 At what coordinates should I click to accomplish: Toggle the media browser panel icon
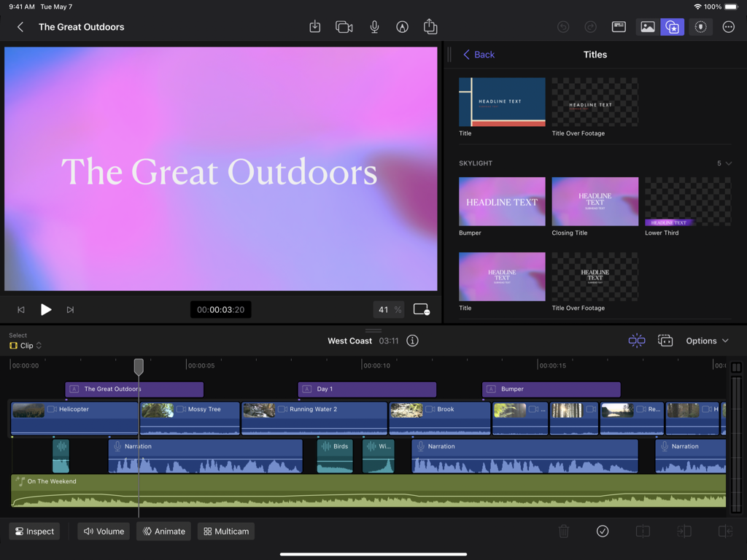[647, 27]
